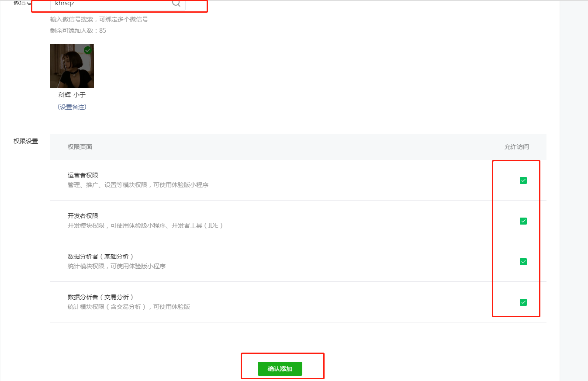Screen dimensions: 588x381
Task: Select the 数据分析者（交易分析）row title
Action: click(x=100, y=297)
